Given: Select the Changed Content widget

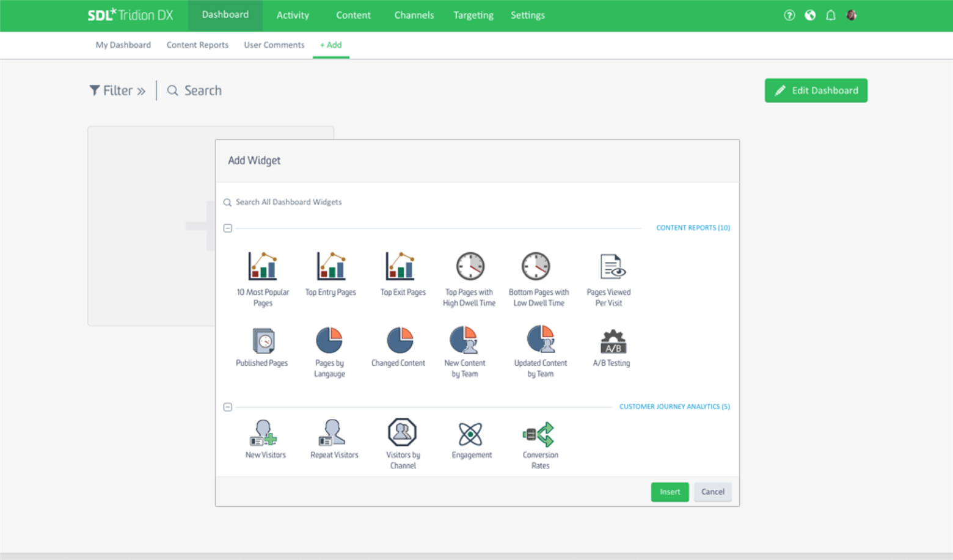Looking at the screenshot, I should (398, 347).
